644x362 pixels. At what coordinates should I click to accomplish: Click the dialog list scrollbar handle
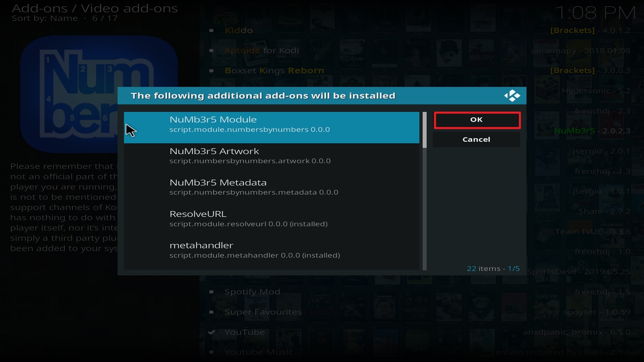click(425, 130)
